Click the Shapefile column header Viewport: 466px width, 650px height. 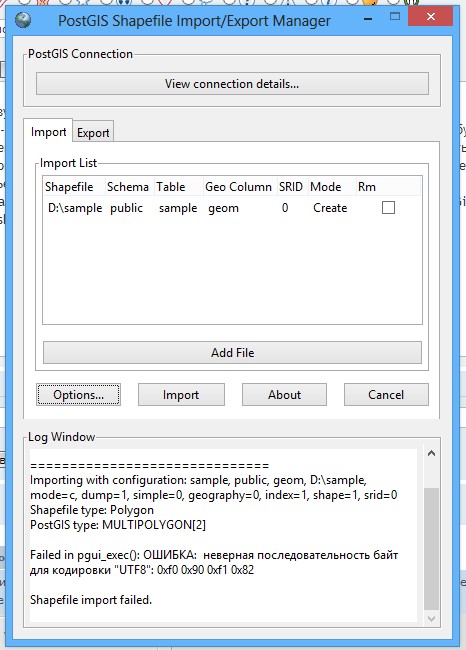click(69, 187)
